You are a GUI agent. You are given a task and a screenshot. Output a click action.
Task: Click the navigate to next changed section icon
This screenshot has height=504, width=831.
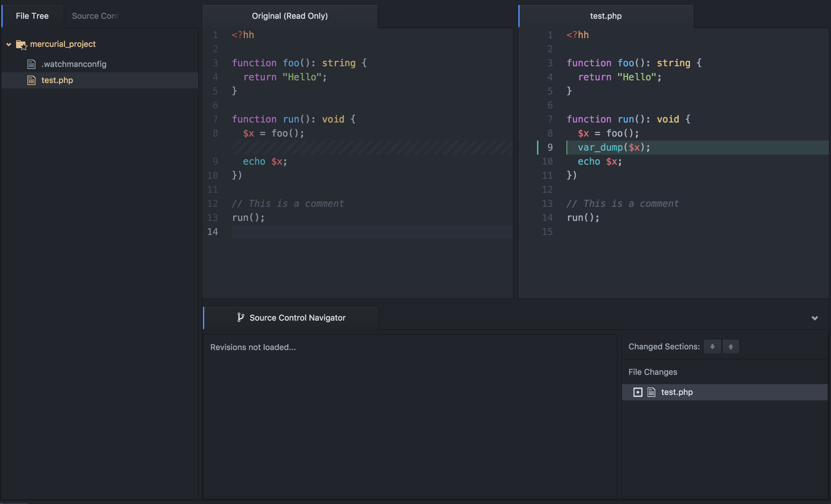click(712, 345)
